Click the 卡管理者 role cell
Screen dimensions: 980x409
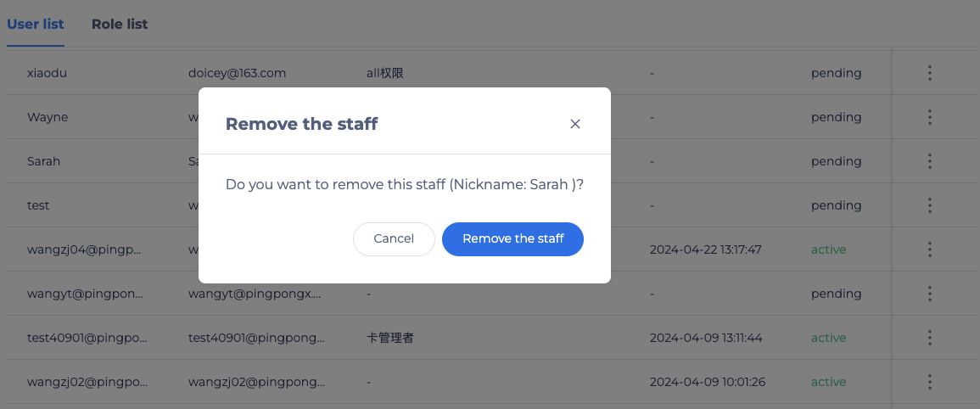pos(390,338)
